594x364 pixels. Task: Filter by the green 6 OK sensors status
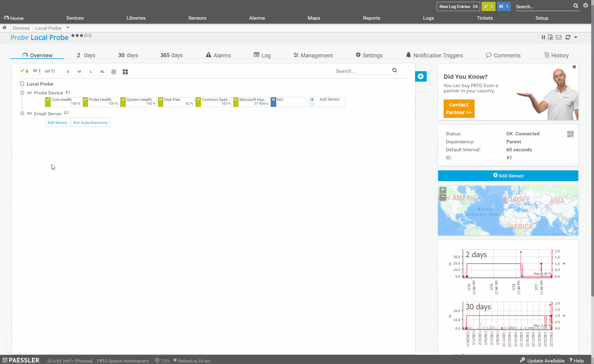(24, 71)
